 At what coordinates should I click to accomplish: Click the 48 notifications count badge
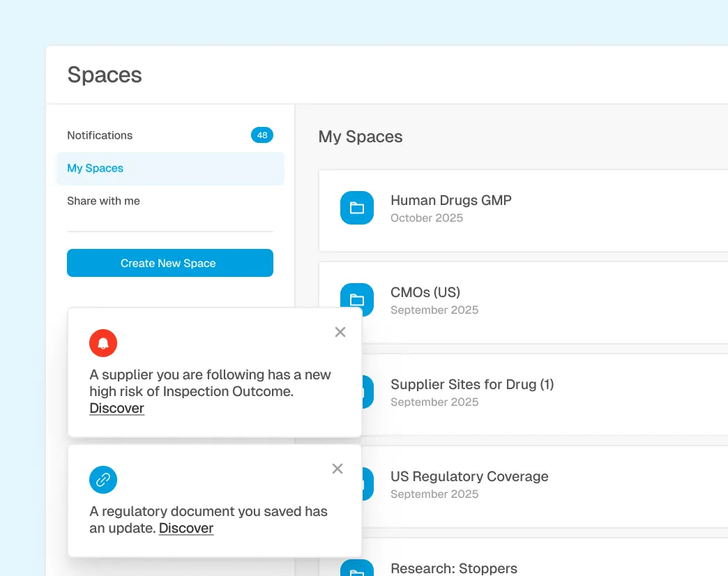coord(262,135)
